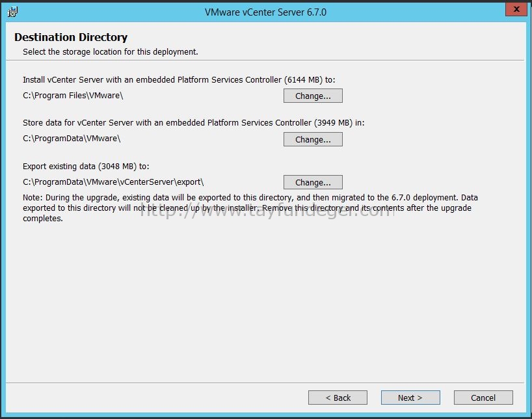This screenshot has height=419, width=532.
Task: Click the 'Install vCenter Server with an embedded' label
Action: [179, 80]
